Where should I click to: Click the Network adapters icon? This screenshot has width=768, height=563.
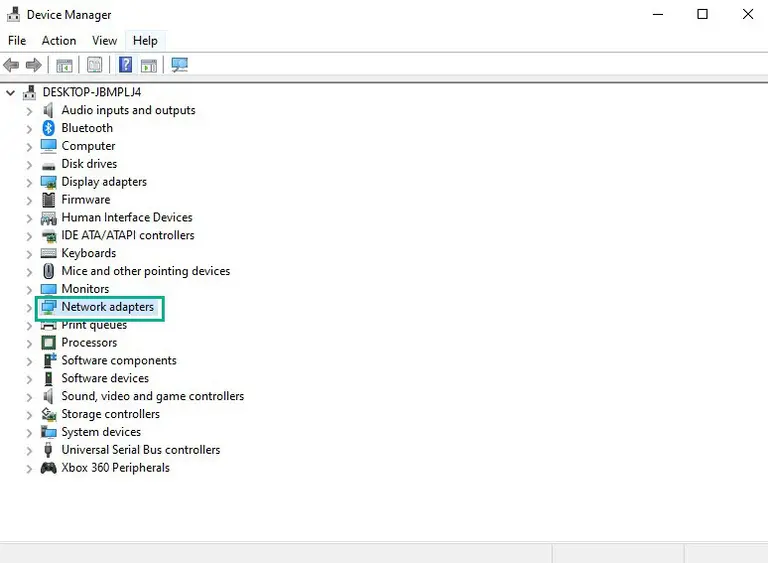point(48,307)
